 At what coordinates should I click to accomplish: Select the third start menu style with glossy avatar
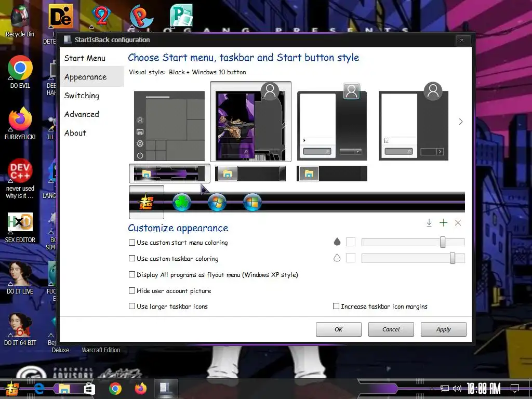click(332, 122)
